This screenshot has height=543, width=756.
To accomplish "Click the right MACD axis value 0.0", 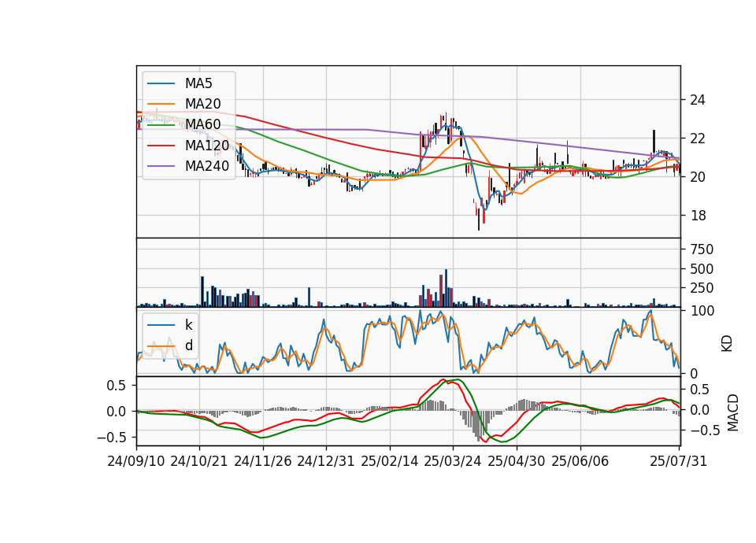I will point(699,410).
